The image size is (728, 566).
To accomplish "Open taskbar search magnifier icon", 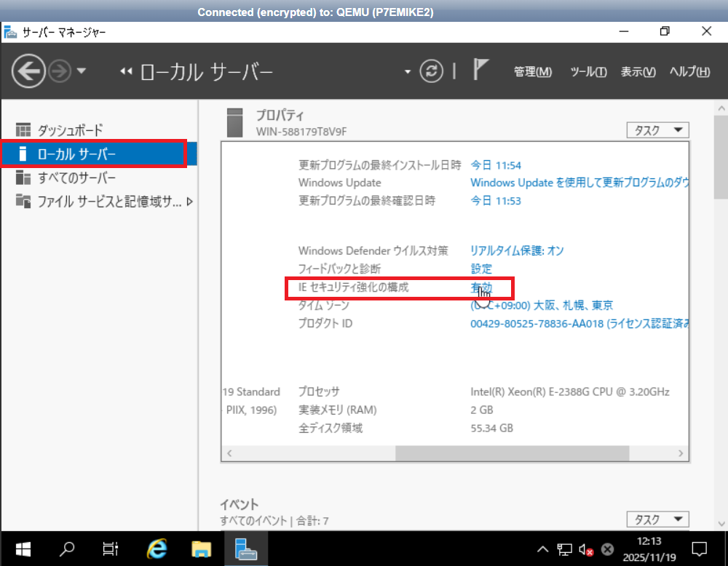I will tap(67, 549).
